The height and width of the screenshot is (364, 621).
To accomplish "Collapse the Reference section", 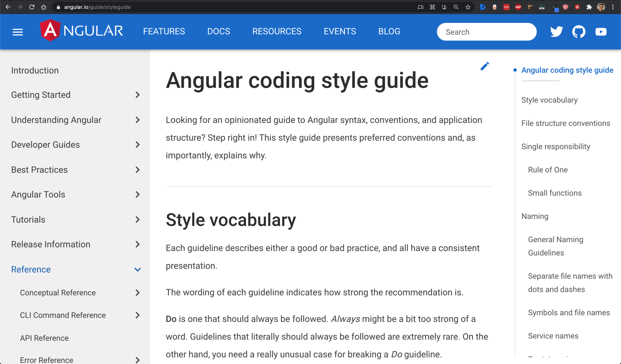I will (137, 269).
